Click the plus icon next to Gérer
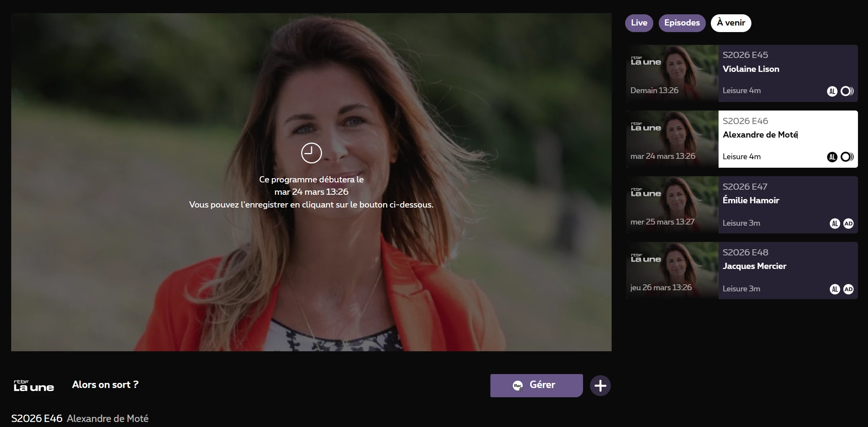The width and height of the screenshot is (868, 427). (600, 386)
